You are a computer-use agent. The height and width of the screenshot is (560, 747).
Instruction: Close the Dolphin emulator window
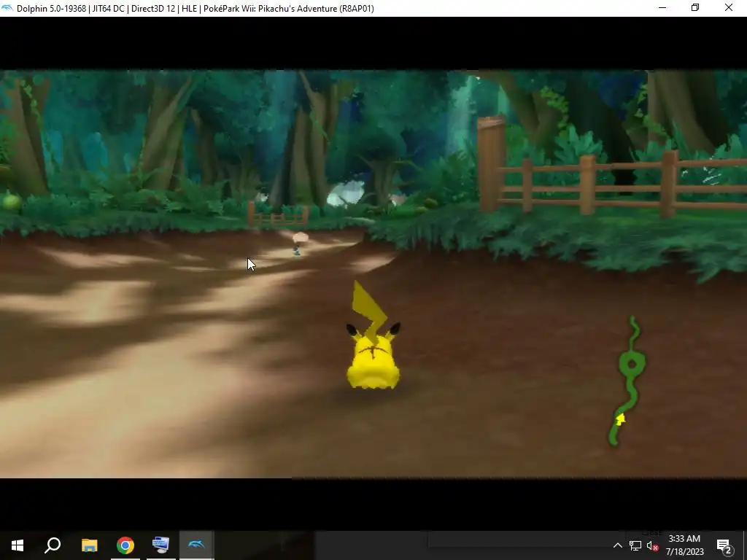[x=729, y=8]
